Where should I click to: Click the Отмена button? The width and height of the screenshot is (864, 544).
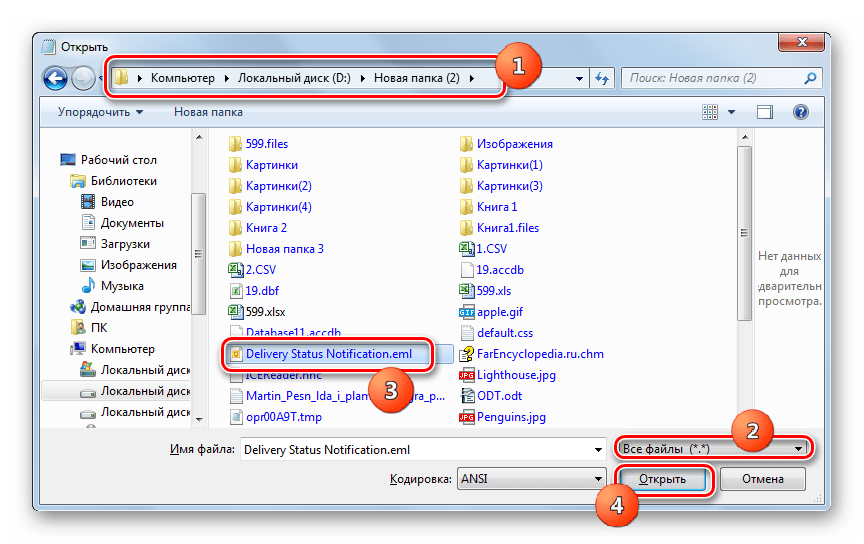[763, 479]
